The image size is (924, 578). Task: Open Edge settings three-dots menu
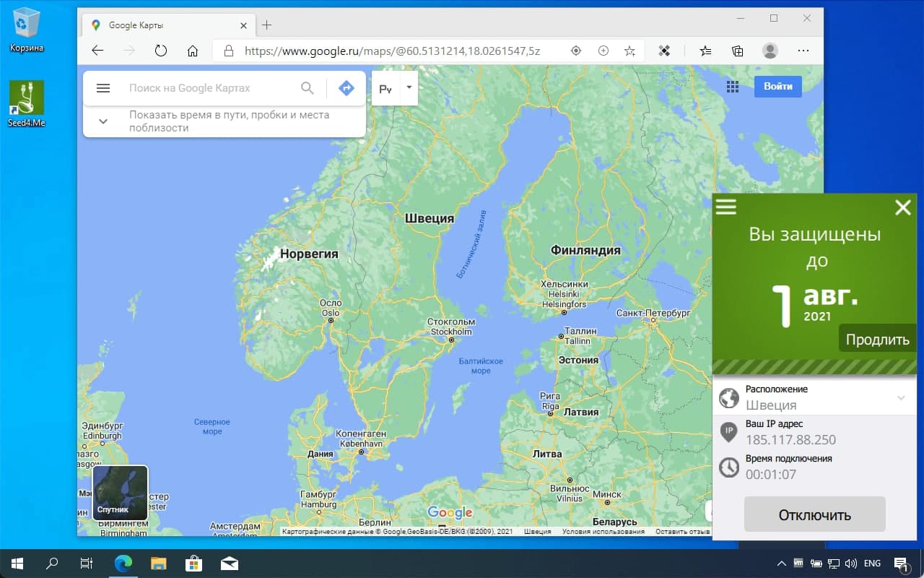803,51
